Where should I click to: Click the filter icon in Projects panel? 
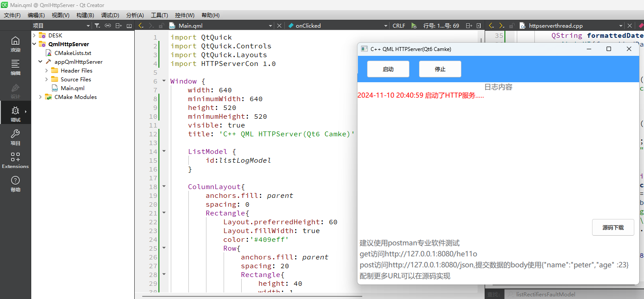pyautogui.click(x=97, y=26)
